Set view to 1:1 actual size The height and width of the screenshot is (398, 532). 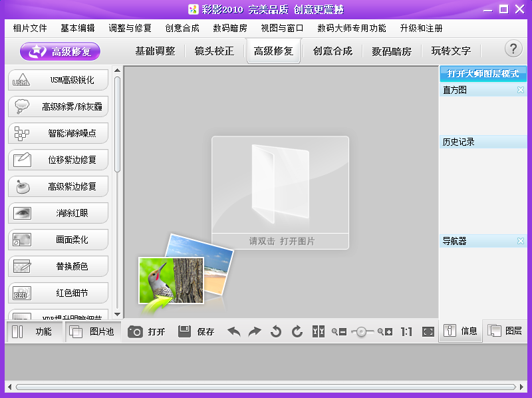coord(406,331)
